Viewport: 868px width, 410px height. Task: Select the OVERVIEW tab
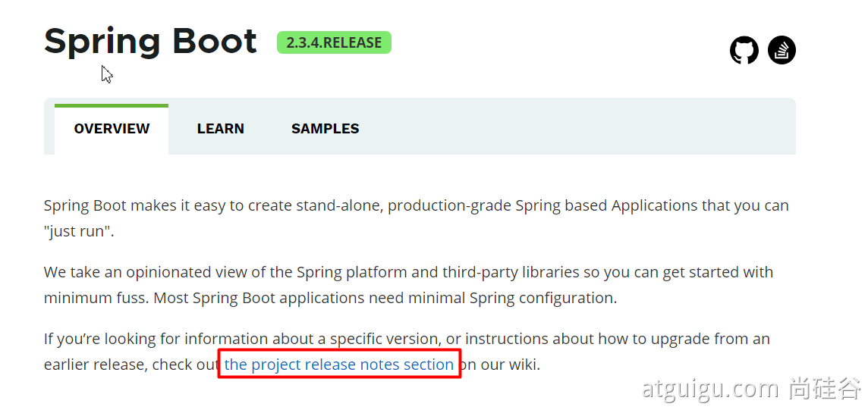point(112,129)
